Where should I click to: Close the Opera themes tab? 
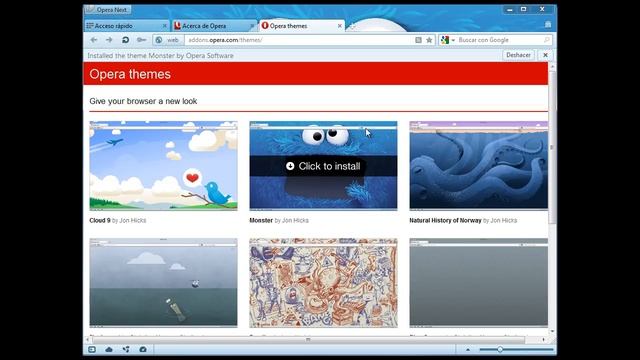click(340, 26)
